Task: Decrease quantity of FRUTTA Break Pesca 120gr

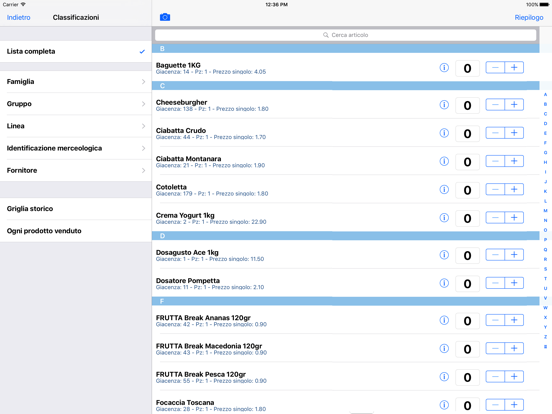Action: (495, 377)
